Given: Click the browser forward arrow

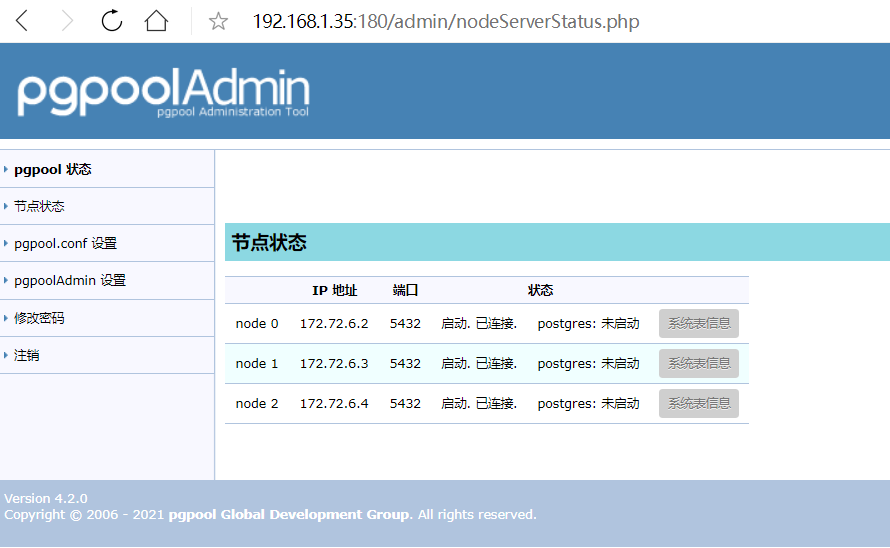Looking at the screenshot, I should [67, 21].
